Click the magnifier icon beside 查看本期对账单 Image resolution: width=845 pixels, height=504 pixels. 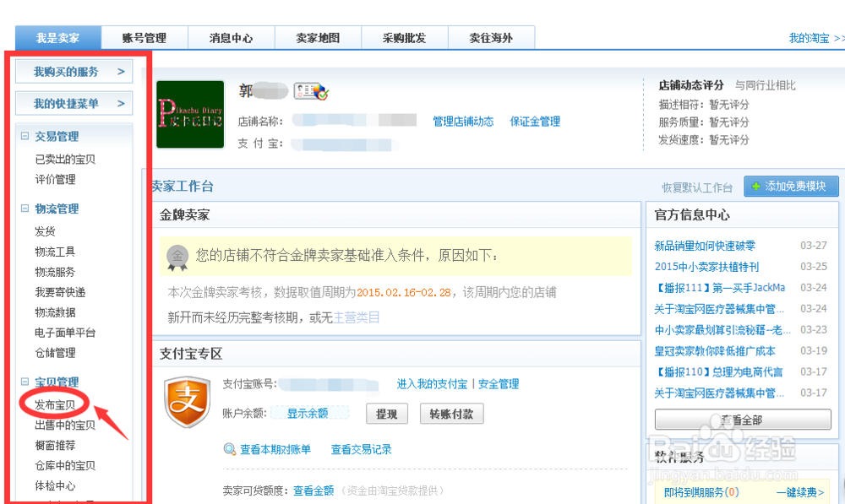tap(230, 449)
